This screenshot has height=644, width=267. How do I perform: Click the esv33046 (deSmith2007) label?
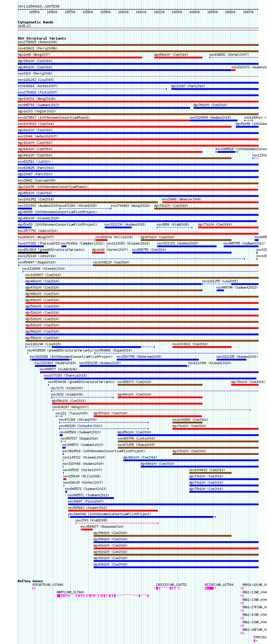tap(37, 136)
